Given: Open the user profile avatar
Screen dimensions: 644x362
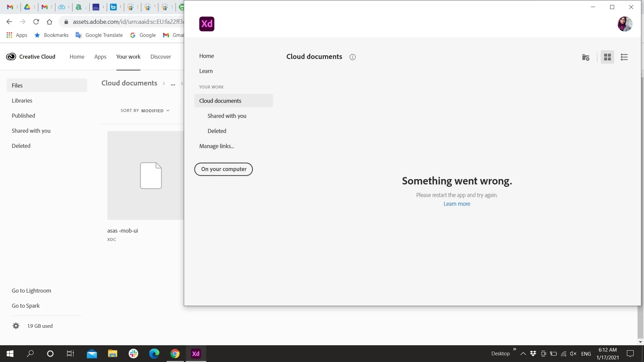Looking at the screenshot, I should (x=625, y=24).
